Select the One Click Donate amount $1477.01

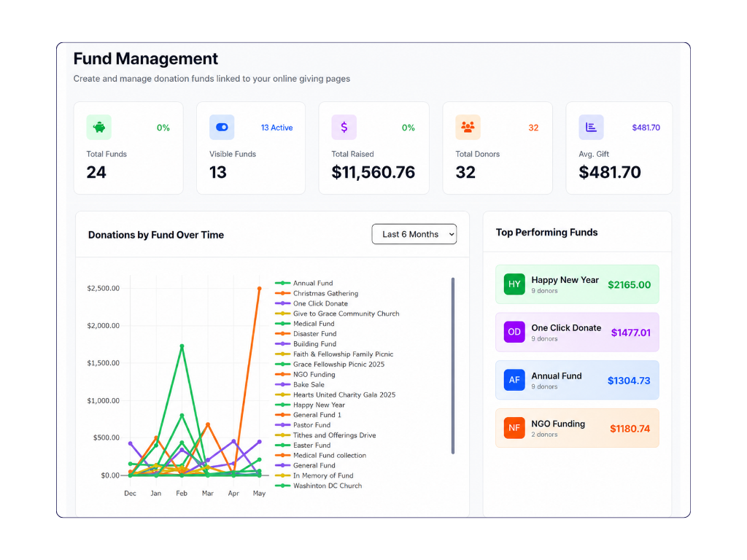coord(631,332)
